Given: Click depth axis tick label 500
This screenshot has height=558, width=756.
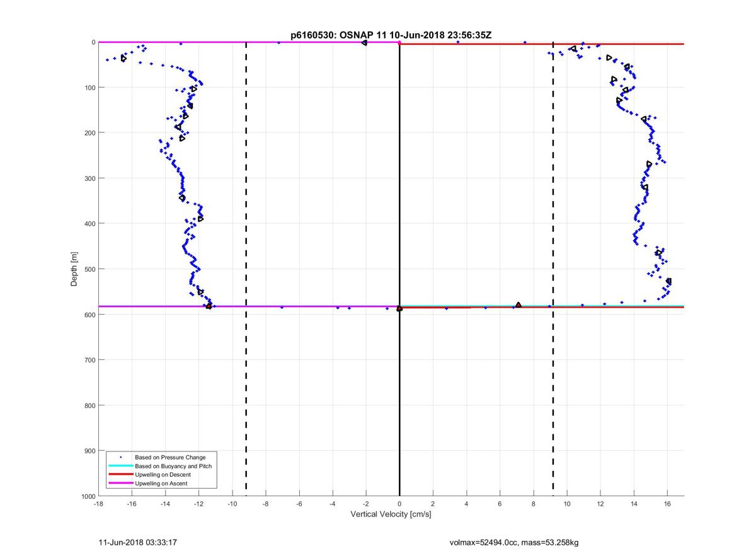Looking at the screenshot, I should click(x=89, y=269).
